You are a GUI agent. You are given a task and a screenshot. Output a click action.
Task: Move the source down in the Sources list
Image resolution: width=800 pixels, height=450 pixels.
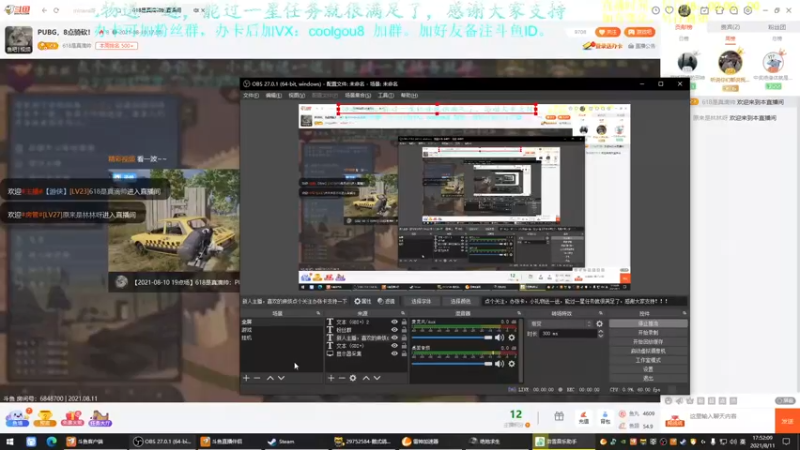click(x=377, y=378)
